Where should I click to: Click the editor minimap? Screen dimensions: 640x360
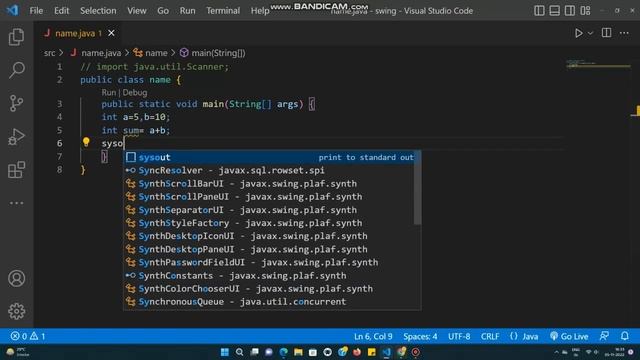[x=598, y=64]
